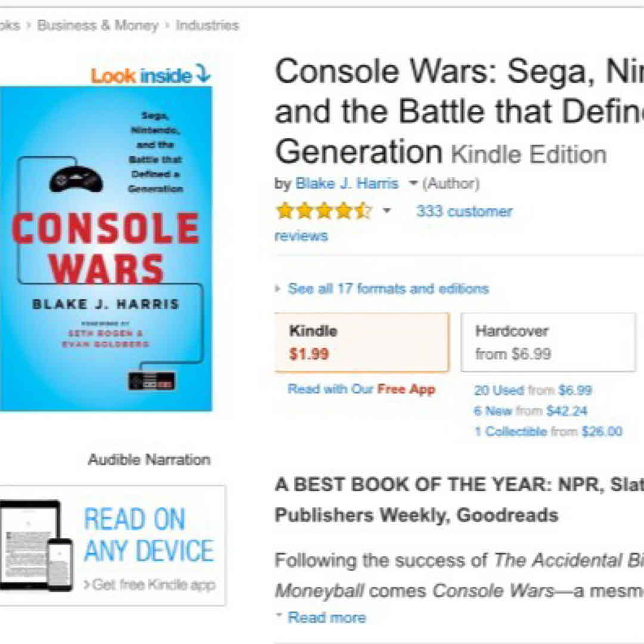Expand See all 17 formats and editions

pyautogui.click(x=388, y=289)
